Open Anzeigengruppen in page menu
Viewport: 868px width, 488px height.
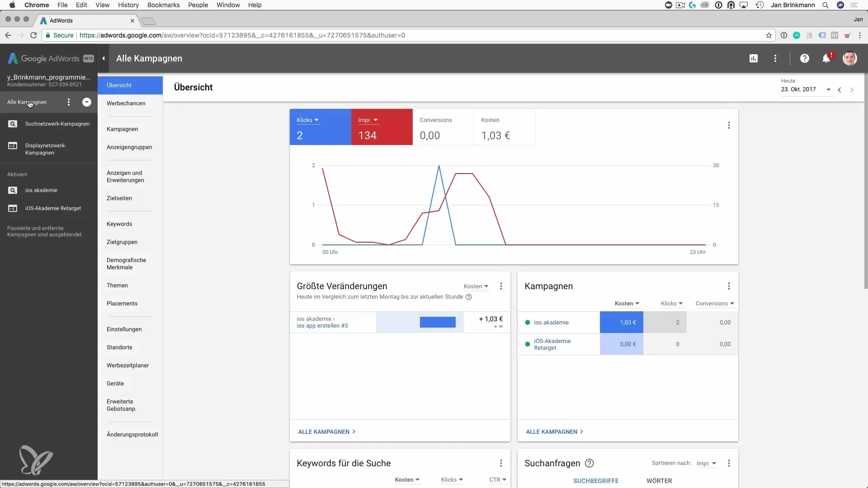tap(129, 147)
